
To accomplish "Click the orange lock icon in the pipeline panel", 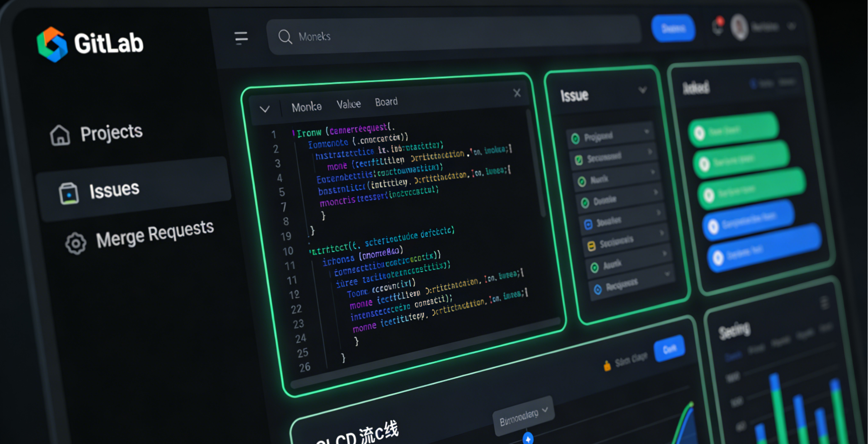I will point(607,365).
